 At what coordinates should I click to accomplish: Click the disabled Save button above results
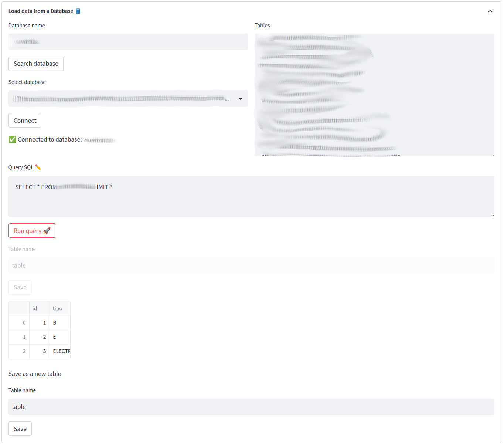pos(20,287)
